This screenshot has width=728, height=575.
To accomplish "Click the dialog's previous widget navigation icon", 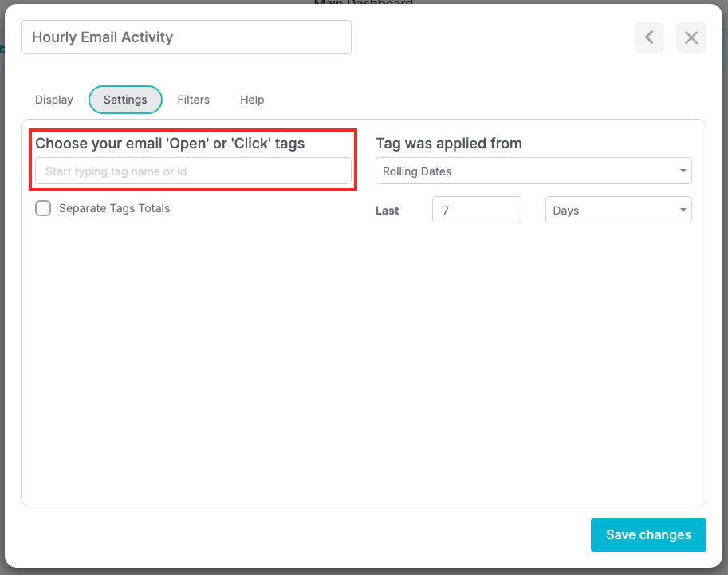I will [648, 37].
